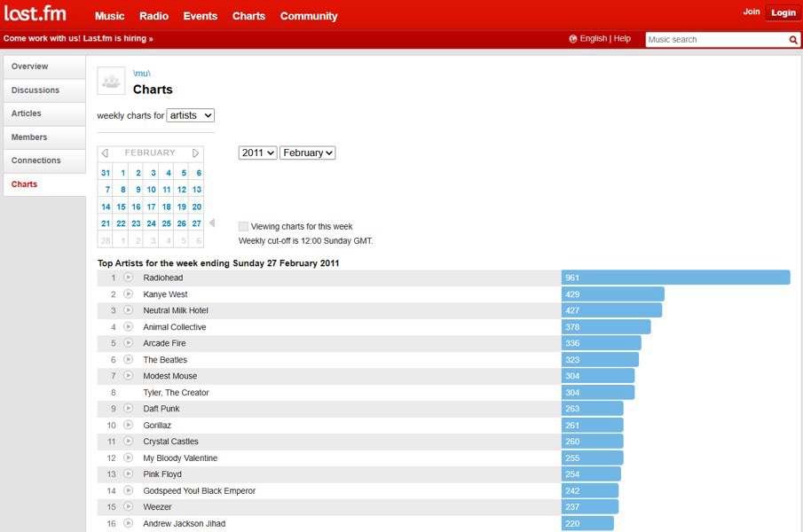This screenshot has height=532, width=803.
Task: Select calendar date 6
Action: [199, 173]
